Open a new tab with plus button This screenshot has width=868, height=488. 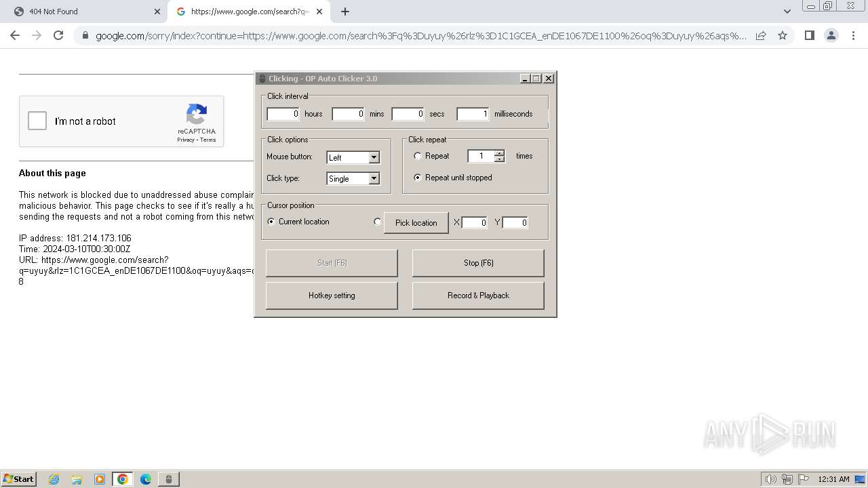345,12
